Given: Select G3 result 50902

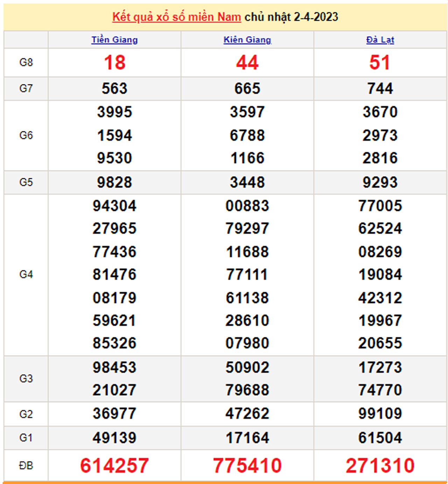Looking at the screenshot, I should [247, 368].
